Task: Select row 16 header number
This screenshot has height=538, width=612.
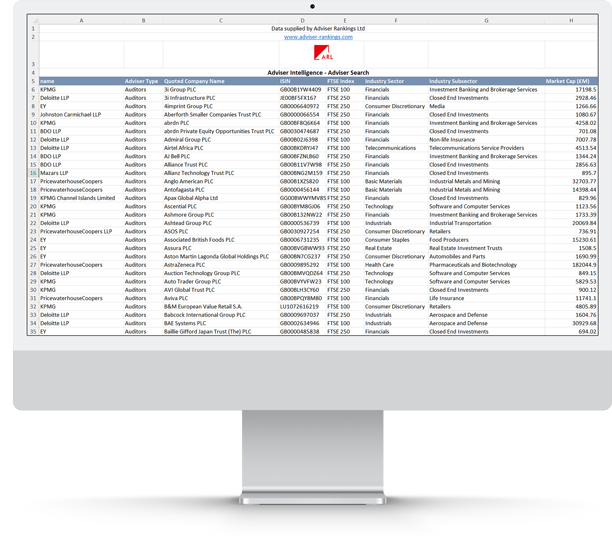Action: tap(33, 173)
